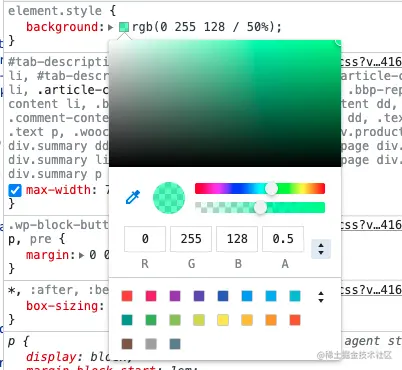Toggle the max-width property checkbox
The image size is (402, 370).
pyautogui.click(x=15, y=190)
